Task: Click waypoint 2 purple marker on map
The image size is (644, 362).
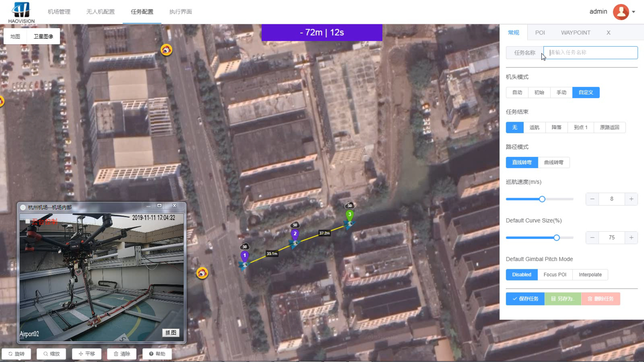Action: click(295, 234)
